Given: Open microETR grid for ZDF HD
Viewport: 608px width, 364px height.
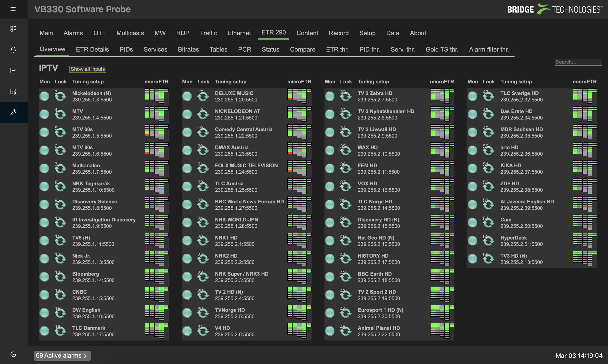Looking at the screenshot, I should pos(585,187).
